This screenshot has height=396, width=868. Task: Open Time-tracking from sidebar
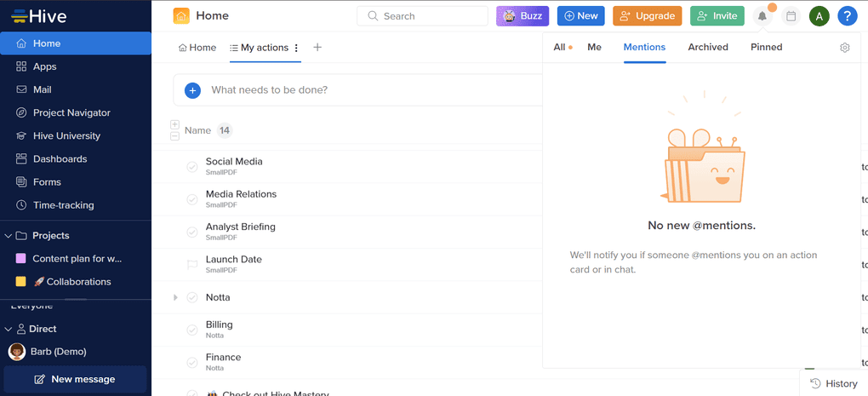click(63, 205)
